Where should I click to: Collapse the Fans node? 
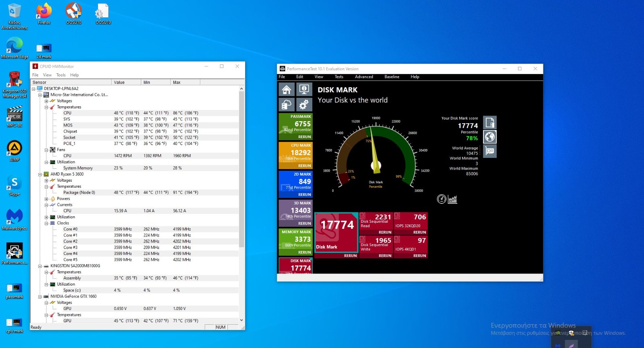[x=46, y=150]
